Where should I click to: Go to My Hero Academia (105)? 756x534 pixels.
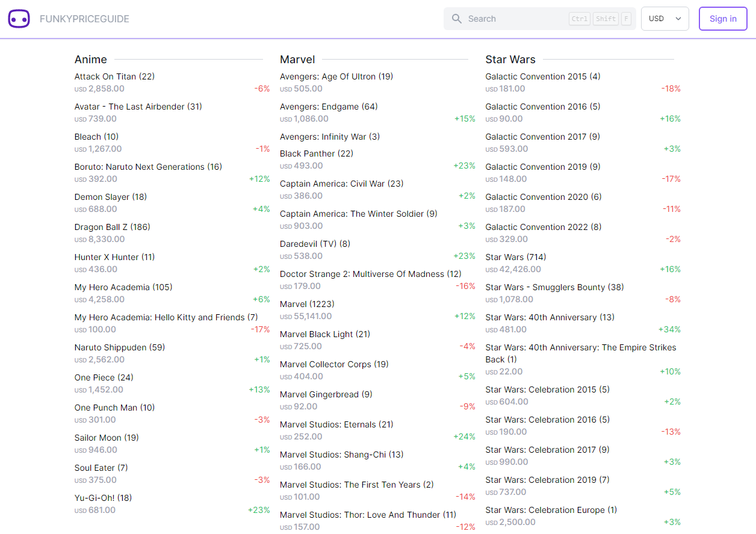123,287
